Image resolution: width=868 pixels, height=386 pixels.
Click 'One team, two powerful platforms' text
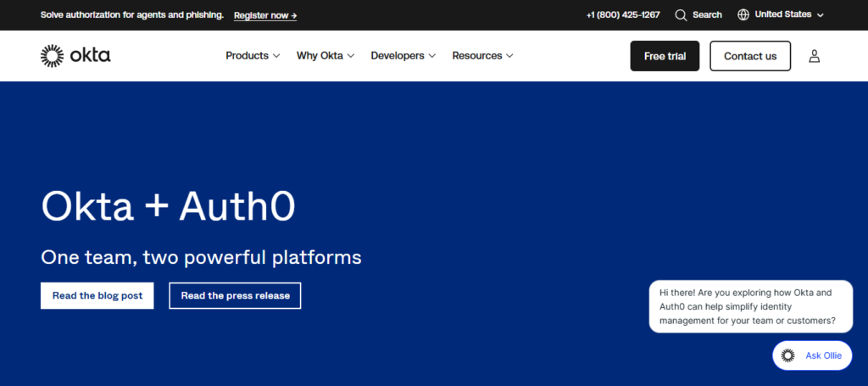click(201, 258)
